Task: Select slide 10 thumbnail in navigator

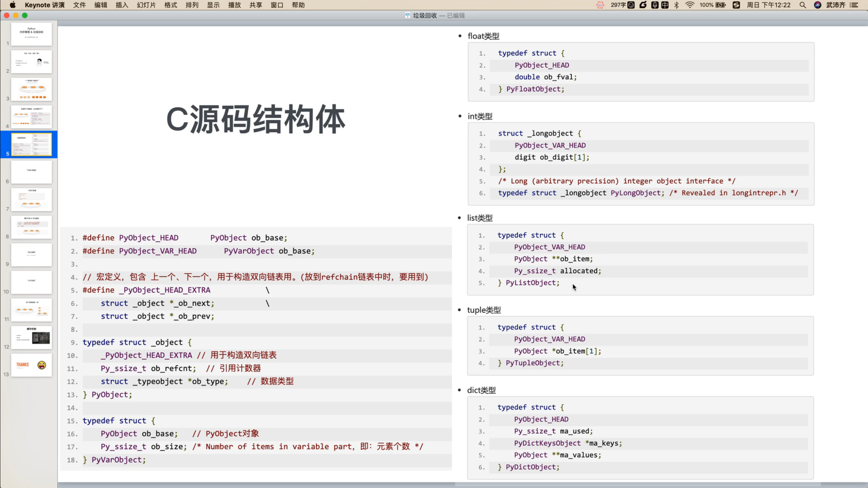Action: [32, 282]
